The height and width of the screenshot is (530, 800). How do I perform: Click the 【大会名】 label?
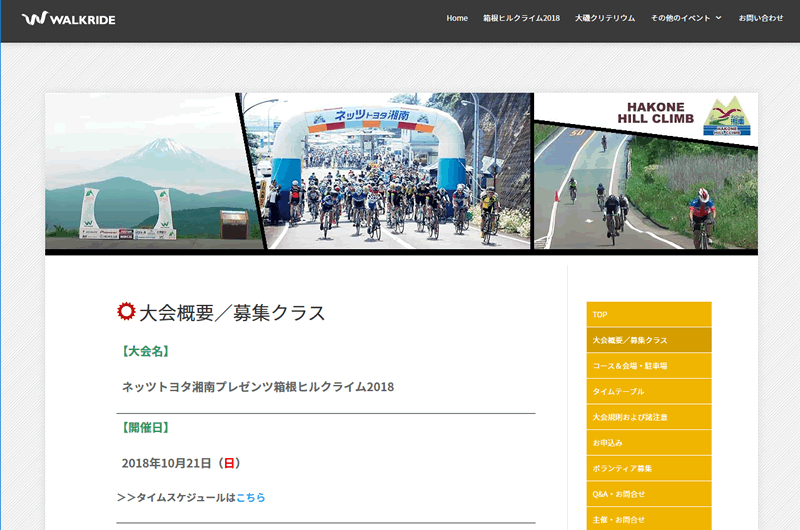pyautogui.click(x=145, y=351)
